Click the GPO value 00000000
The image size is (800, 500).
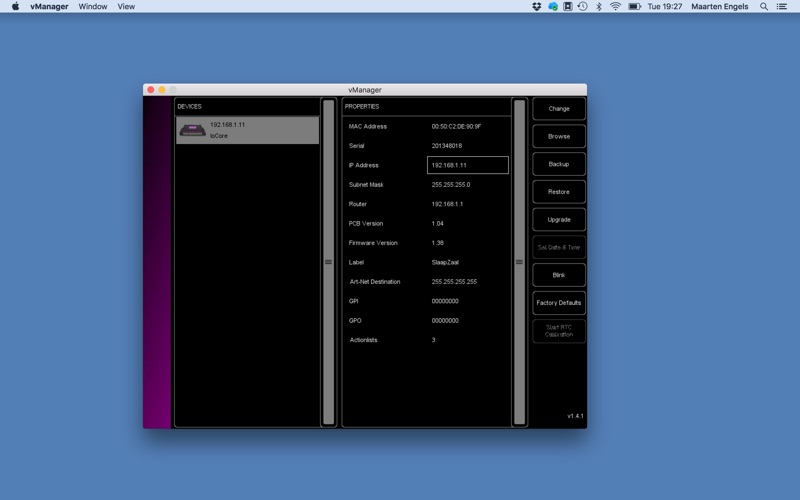[x=445, y=320]
